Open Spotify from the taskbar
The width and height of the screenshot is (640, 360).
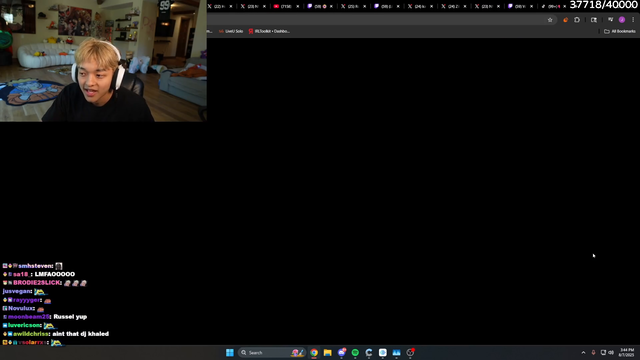click(x=355, y=352)
